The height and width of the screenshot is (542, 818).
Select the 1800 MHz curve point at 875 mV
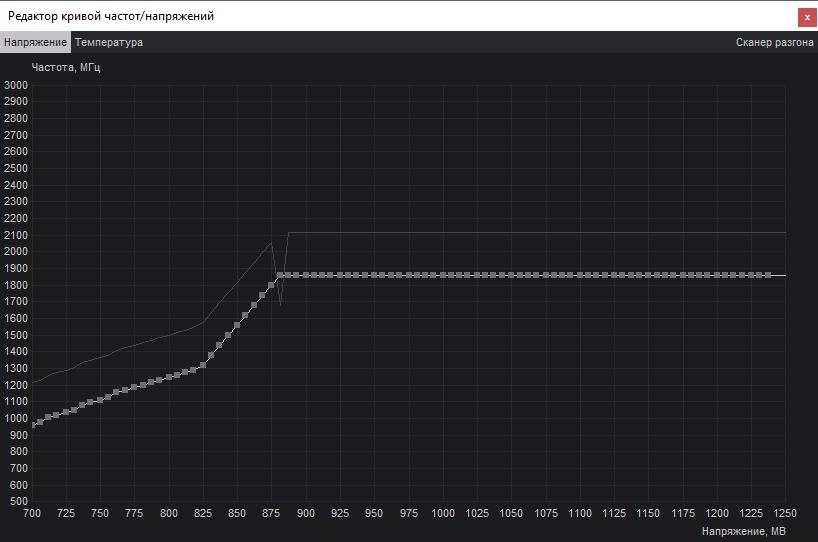(271, 285)
